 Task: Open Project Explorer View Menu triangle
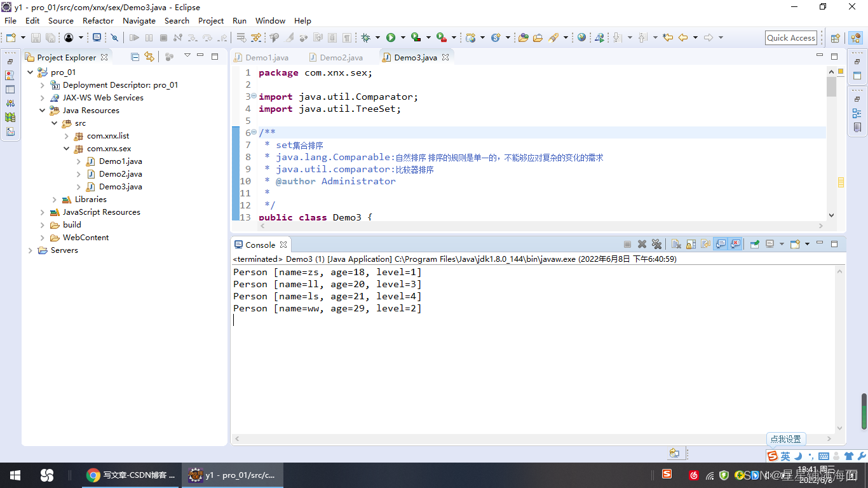point(187,56)
